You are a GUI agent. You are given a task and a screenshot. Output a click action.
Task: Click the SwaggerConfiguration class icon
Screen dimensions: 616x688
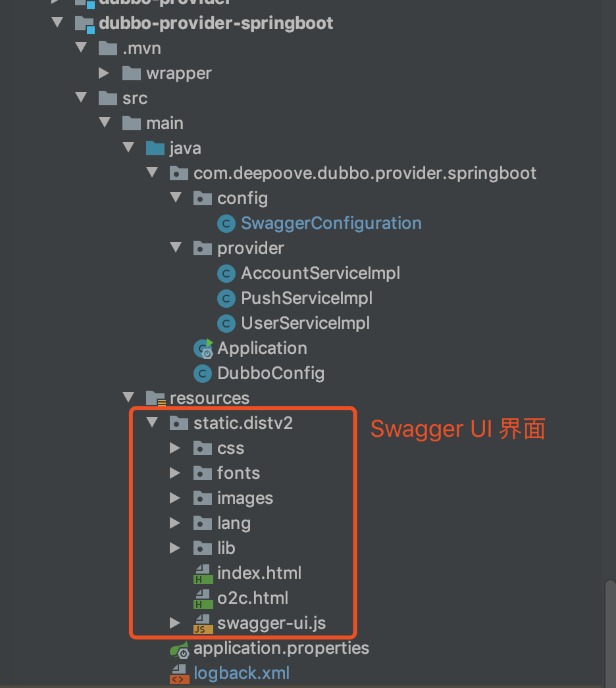point(226,223)
